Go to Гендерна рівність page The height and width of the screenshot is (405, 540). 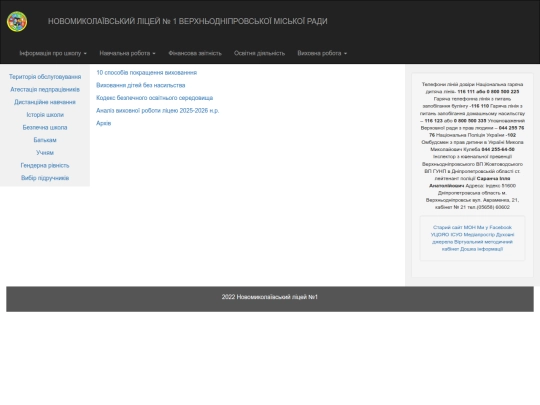coord(45,166)
